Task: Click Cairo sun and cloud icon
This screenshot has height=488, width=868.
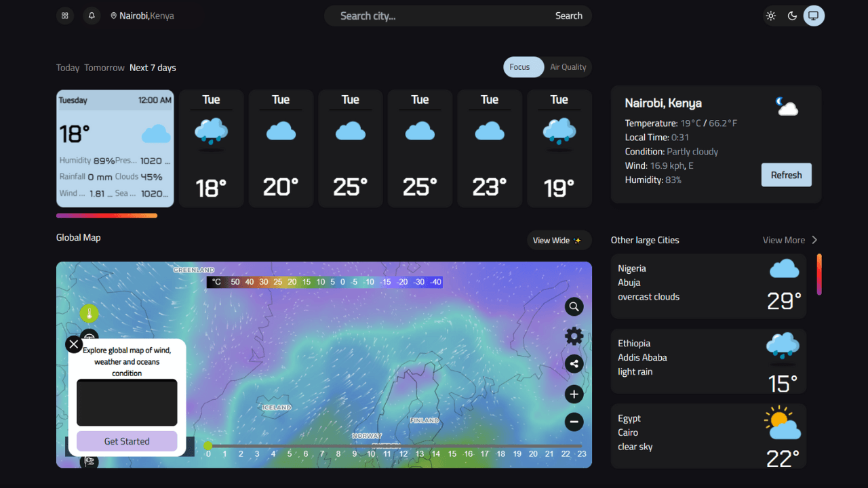Action: coord(783,423)
